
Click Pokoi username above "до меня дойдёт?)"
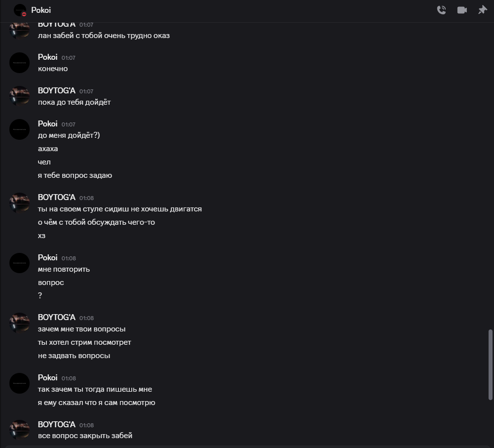(47, 124)
